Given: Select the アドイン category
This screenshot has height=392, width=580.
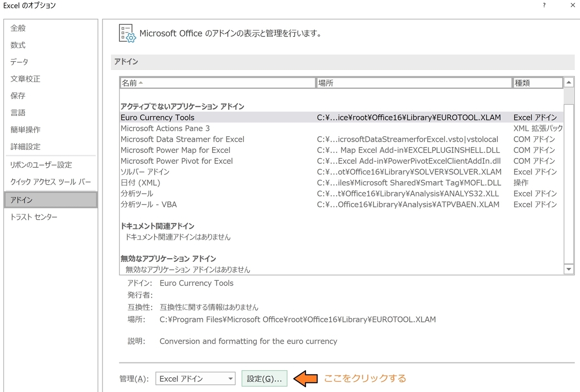Looking at the screenshot, I should pos(51,200).
